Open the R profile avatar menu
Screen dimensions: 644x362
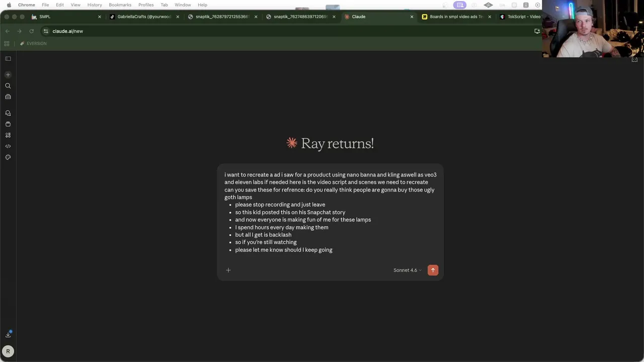click(x=8, y=351)
